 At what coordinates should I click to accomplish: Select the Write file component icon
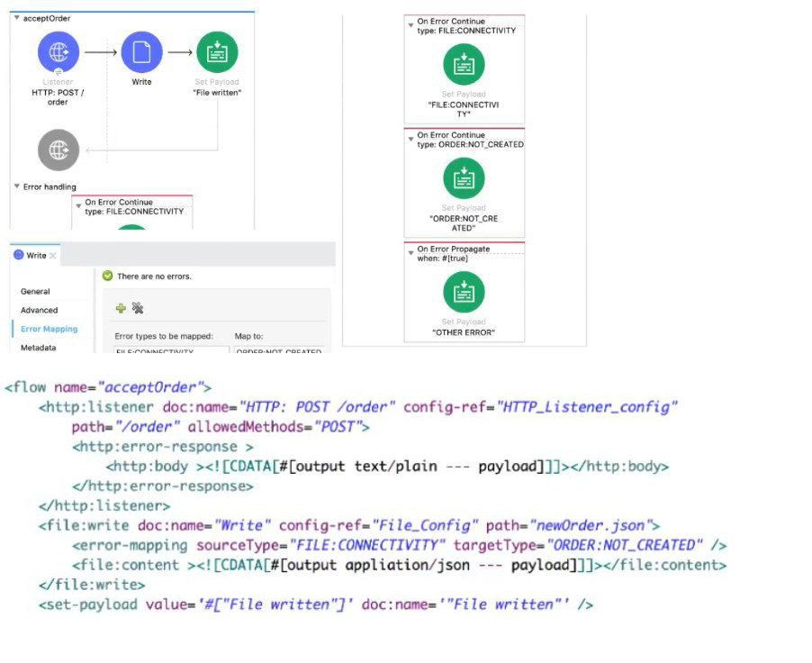pos(141,52)
